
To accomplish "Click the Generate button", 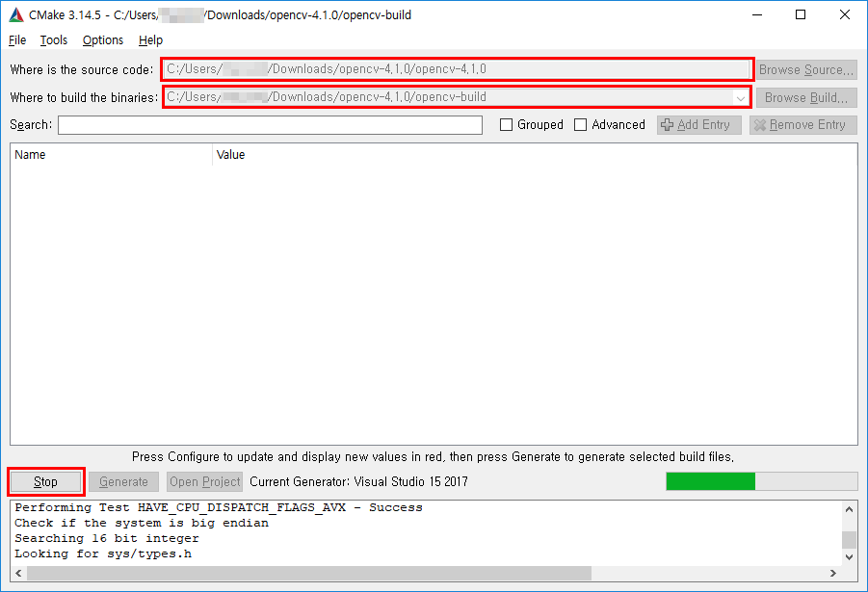I will pyautogui.click(x=123, y=482).
